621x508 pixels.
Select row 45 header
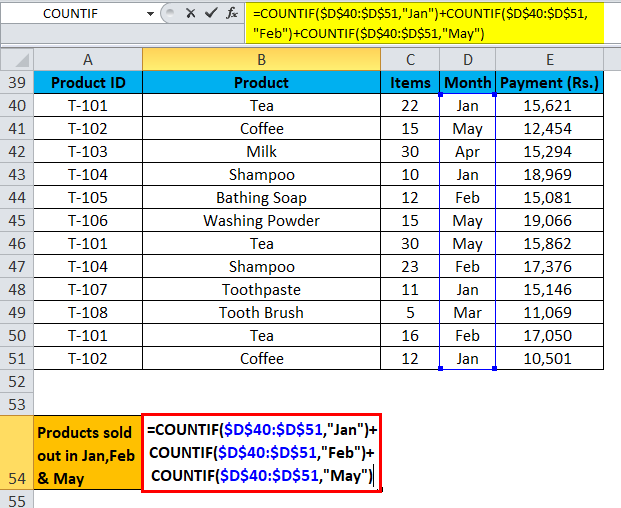point(17,221)
